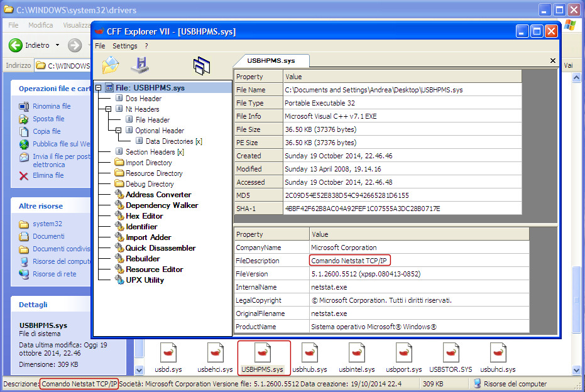This screenshot has height=392, width=585.
Task: Switch to the USBHPMS.sys tab
Action: pyautogui.click(x=271, y=60)
